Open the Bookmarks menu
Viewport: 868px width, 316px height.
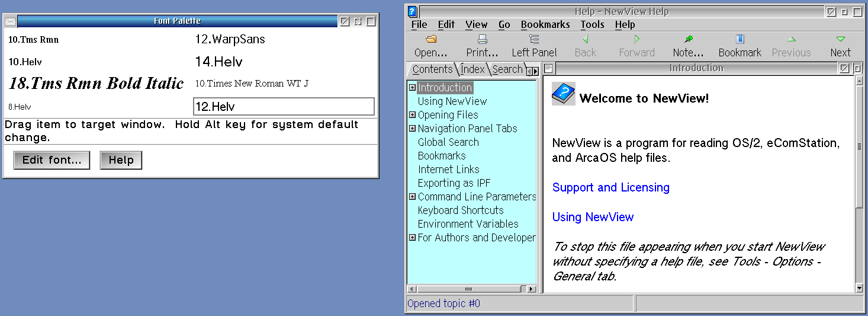point(545,24)
